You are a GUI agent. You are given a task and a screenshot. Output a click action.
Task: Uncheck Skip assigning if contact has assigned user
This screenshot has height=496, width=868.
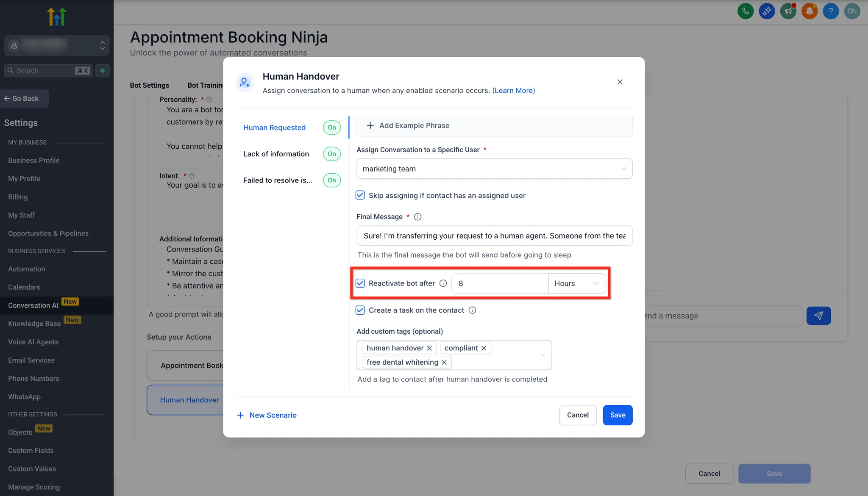360,195
